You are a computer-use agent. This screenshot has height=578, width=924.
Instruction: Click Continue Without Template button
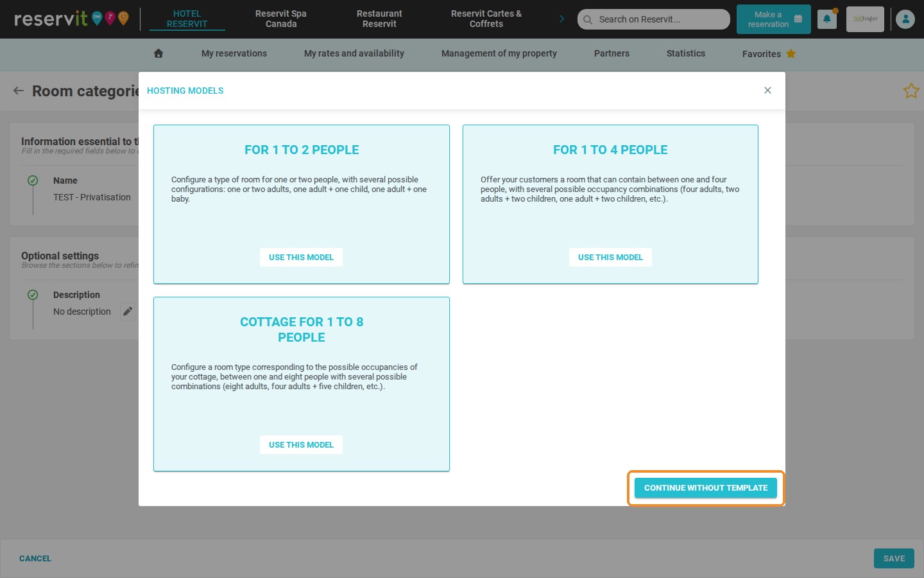click(706, 488)
